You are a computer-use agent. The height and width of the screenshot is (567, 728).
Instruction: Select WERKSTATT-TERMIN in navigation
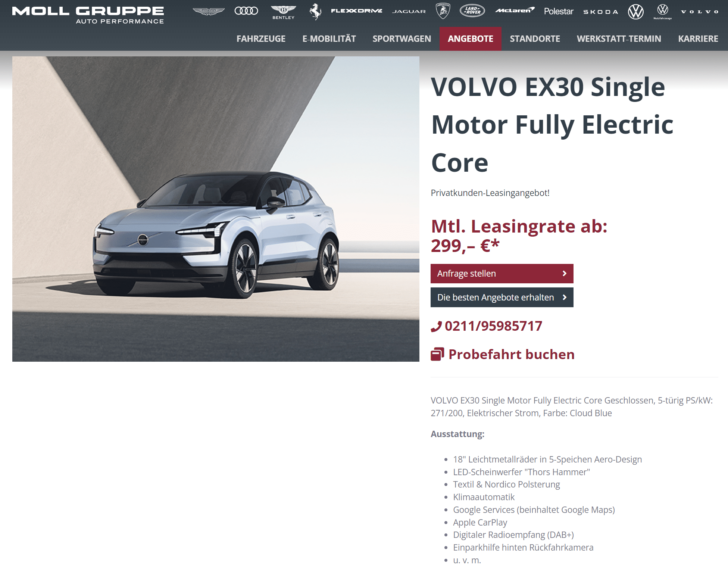tap(619, 39)
